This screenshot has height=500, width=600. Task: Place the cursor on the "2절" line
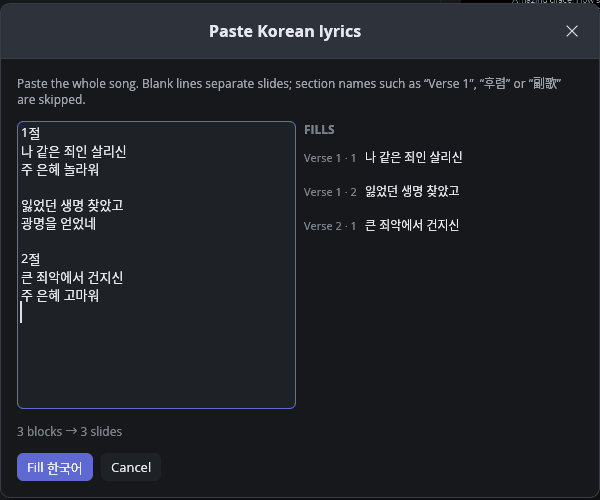pyautogui.click(x=31, y=259)
